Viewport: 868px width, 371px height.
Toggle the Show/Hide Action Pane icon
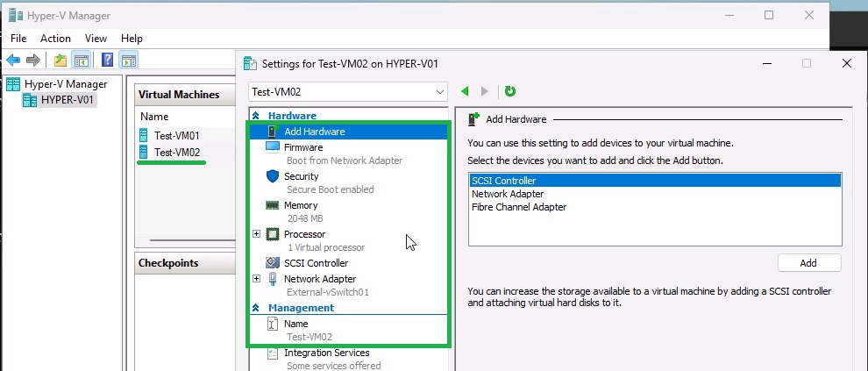tap(128, 61)
